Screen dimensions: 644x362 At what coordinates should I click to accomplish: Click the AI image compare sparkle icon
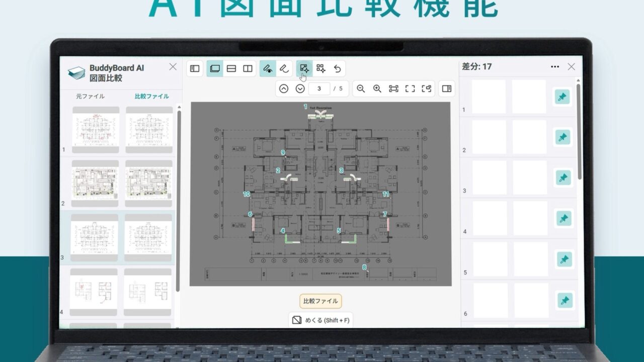coord(304,68)
